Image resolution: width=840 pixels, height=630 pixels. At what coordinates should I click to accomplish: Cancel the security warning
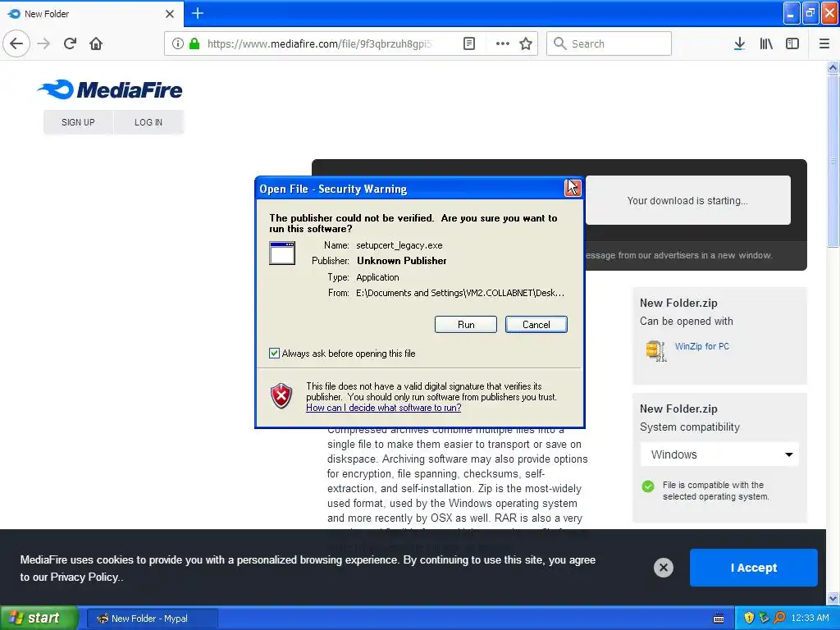tap(536, 324)
